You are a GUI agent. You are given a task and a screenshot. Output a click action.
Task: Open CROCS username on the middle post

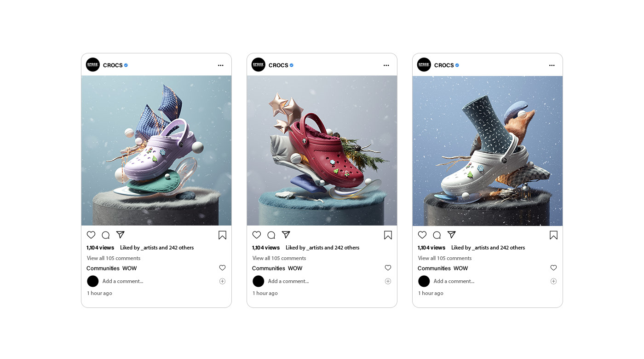click(x=278, y=65)
